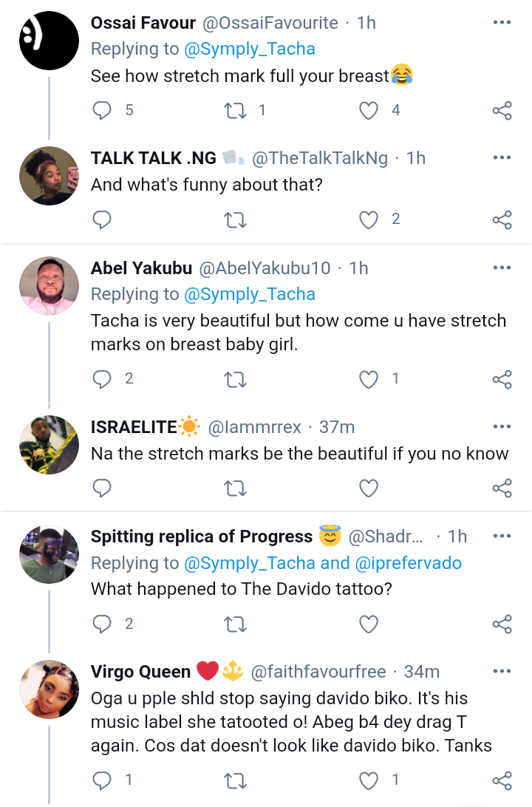
Task: Share TALK TALK .NG's tweet
Action: [x=502, y=219]
